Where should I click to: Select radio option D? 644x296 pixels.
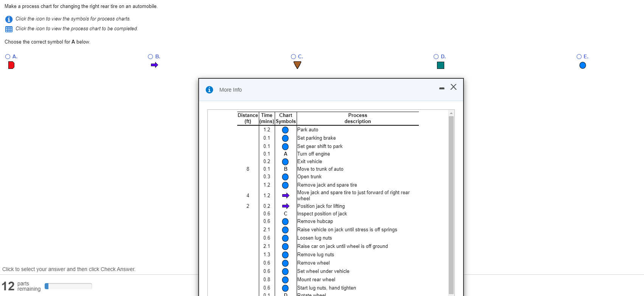click(436, 56)
